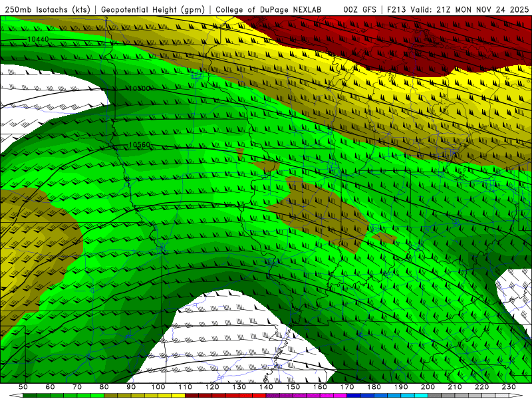Click the 170 value on color scale
The width and height of the screenshot is (532, 399).
[347, 387]
